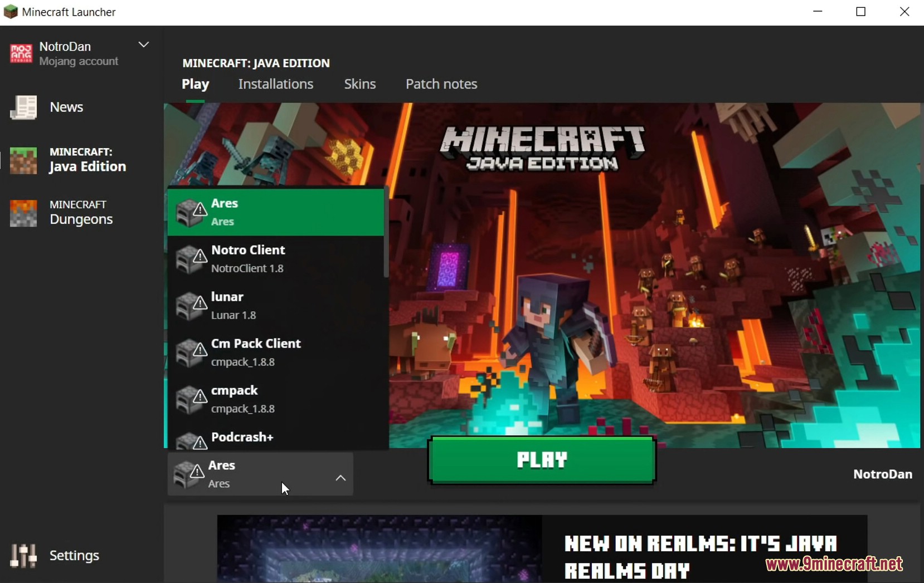Select Notro Client installation entry
Screen dimensions: 924x583
point(275,259)
